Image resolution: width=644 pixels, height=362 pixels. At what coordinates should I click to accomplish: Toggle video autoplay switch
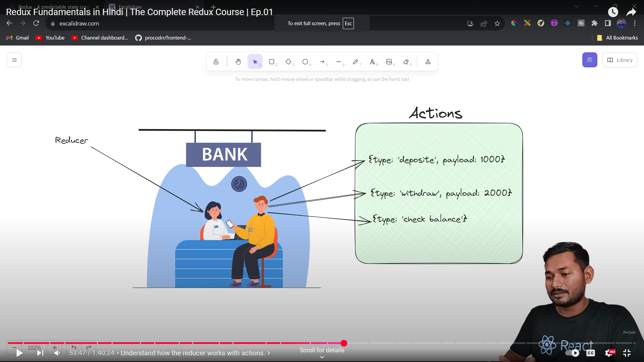572,353
